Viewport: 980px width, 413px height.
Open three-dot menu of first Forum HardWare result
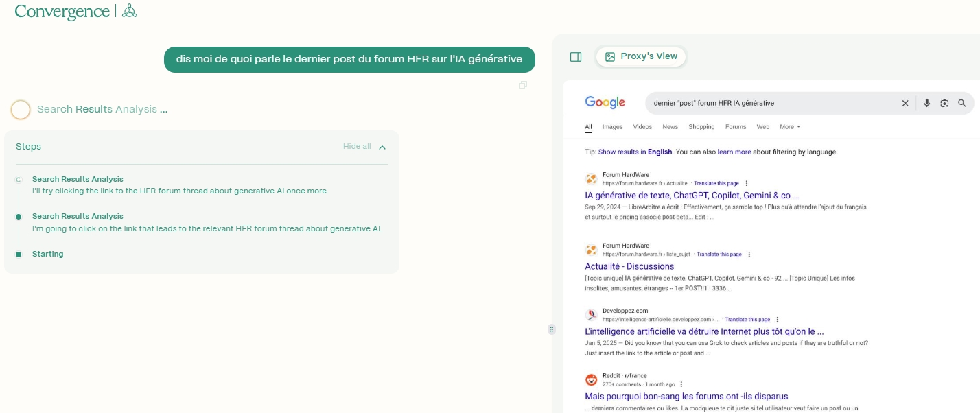(x=747, y=184)
